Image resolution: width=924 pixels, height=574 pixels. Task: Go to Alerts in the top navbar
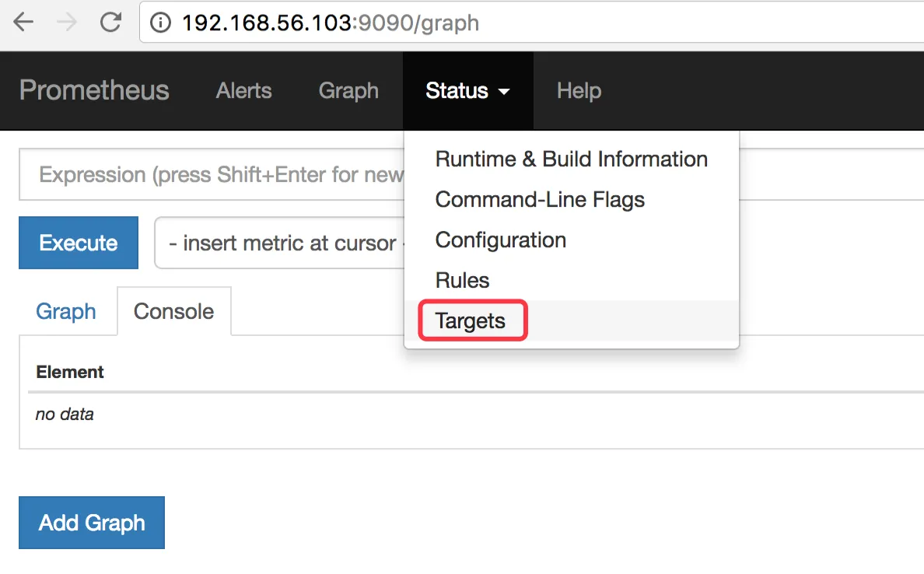(243, 91)
